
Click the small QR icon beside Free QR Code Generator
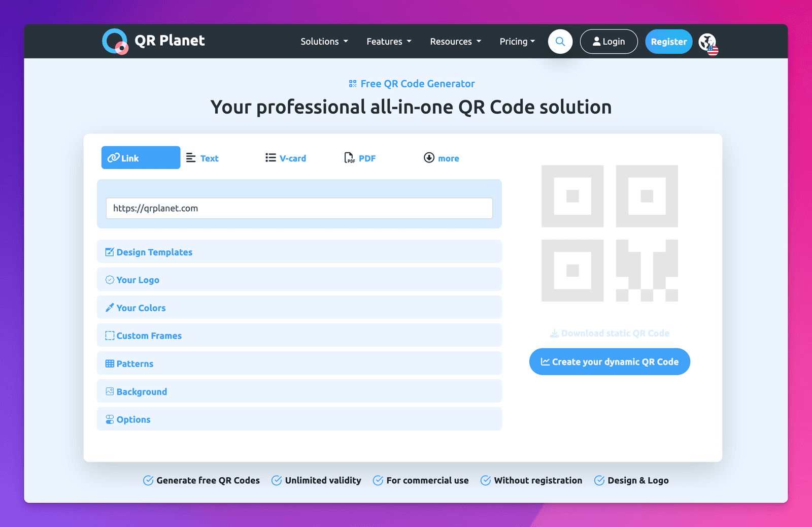[x=353, y=84]
